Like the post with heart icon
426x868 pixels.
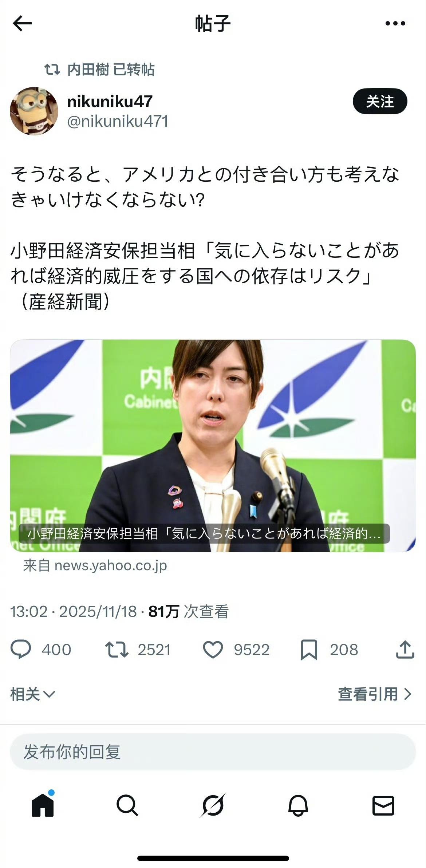coord(213,650)
